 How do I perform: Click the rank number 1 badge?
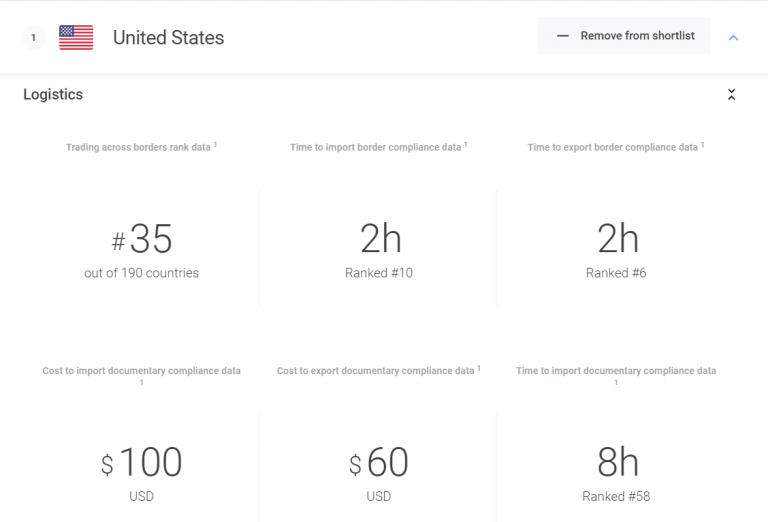(33, 38)
